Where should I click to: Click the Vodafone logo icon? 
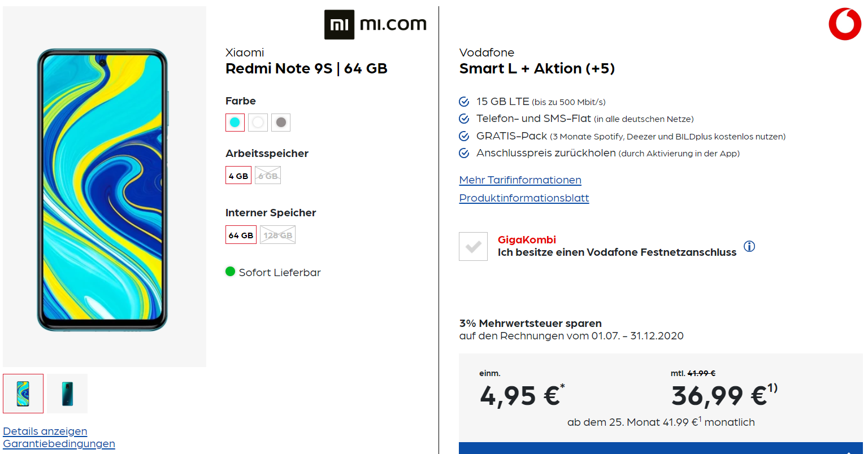[845, 24]
